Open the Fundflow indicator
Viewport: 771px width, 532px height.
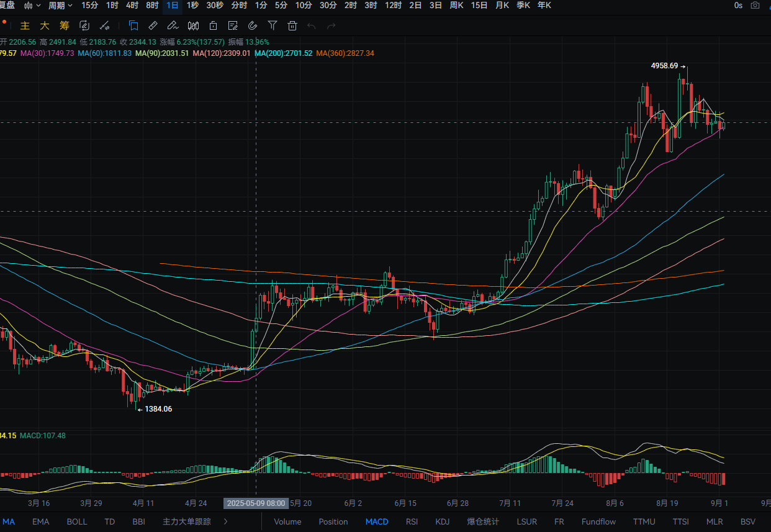click(x=599, y=521)
